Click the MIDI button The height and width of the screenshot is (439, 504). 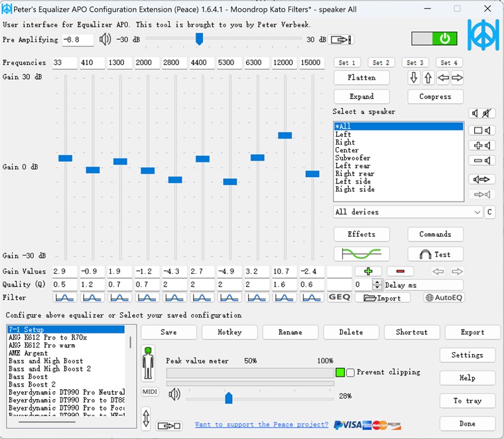150,392
